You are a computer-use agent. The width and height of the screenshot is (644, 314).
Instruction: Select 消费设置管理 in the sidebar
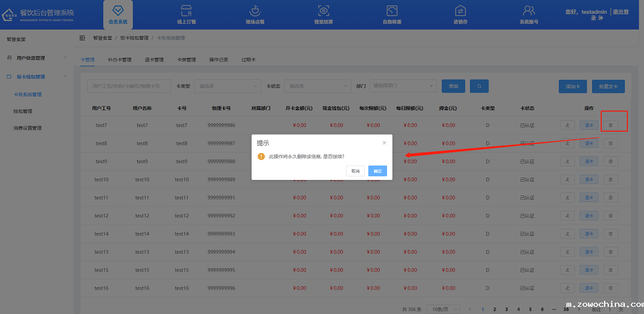27,128
